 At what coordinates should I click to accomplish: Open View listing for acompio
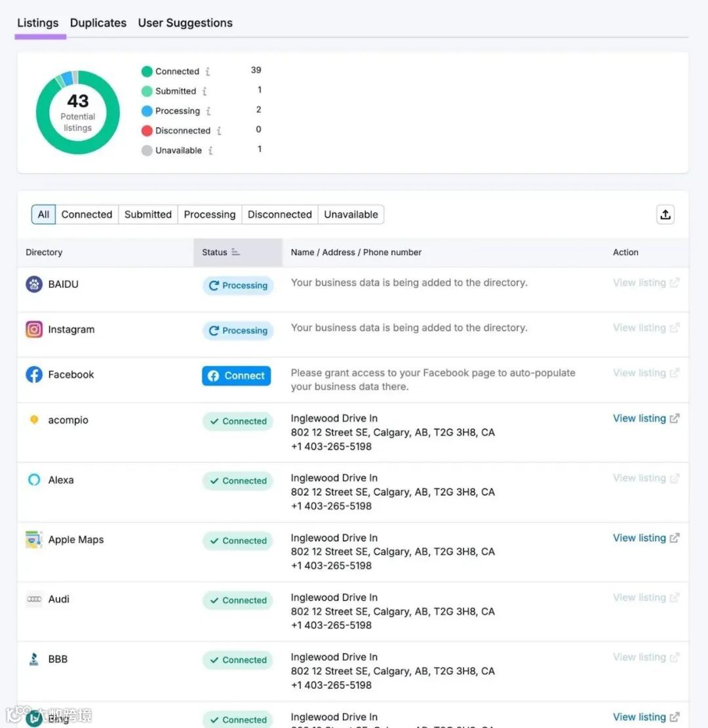point(646,418)
